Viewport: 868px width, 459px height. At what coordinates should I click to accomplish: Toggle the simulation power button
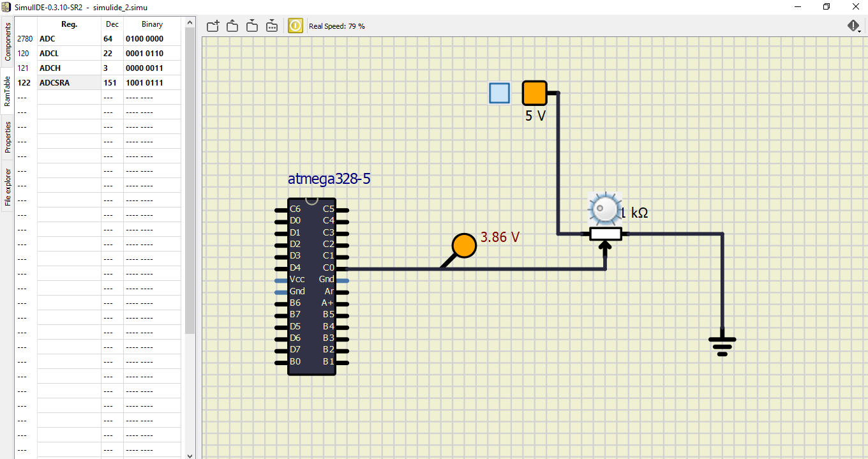[x=296, y=26]
